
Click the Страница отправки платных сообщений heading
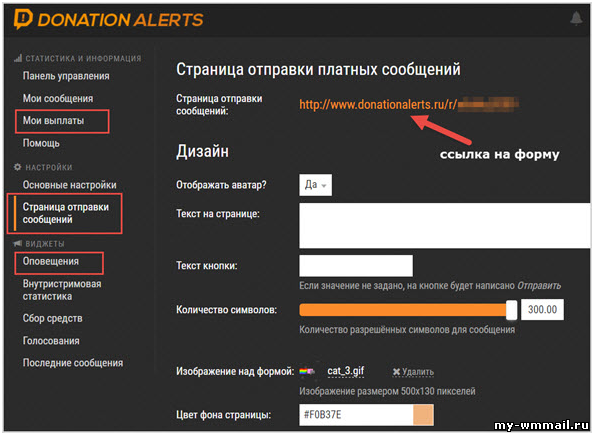coord(318,69)
